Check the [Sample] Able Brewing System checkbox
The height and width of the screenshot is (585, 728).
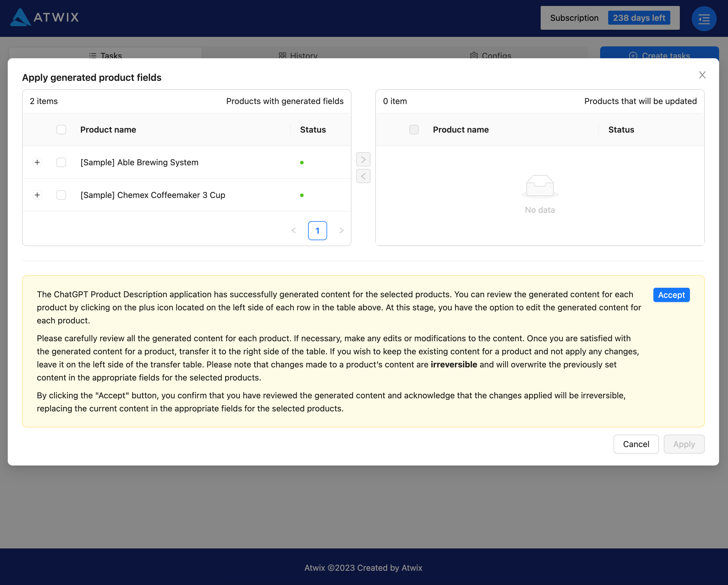pyautogui.click(x=61, y=162)
